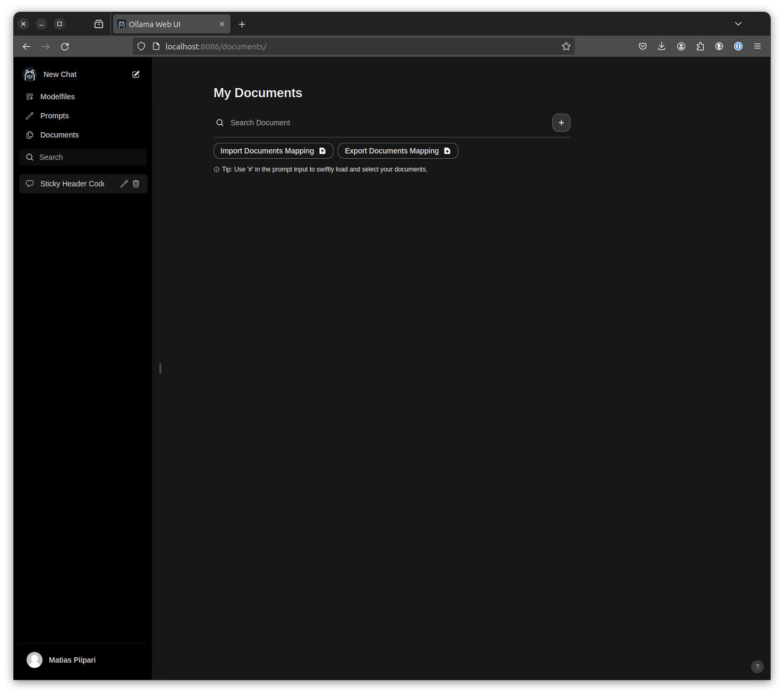Bookmark the page with the star icon
784x695 pixels.
click(x=566, y=46)
